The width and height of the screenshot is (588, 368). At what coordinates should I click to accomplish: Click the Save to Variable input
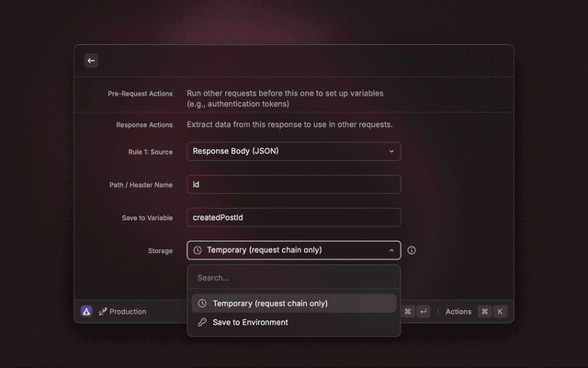(x=293, y=217)
